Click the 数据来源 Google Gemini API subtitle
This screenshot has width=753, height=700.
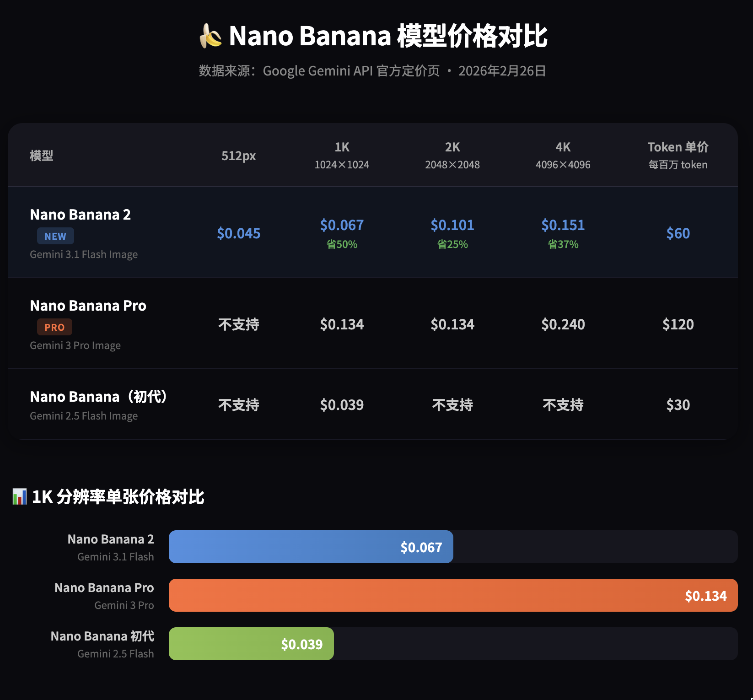[372, 71]
